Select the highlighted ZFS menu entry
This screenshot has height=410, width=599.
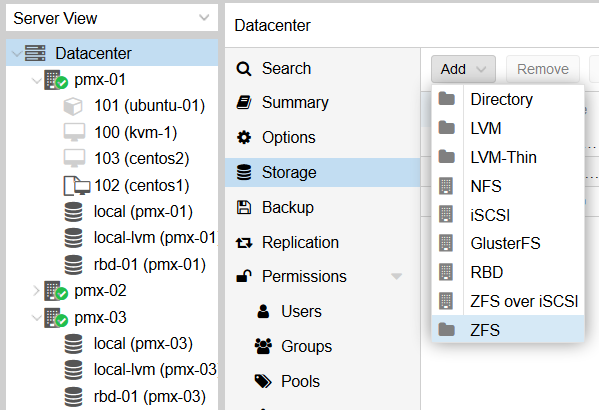(508, 330)
